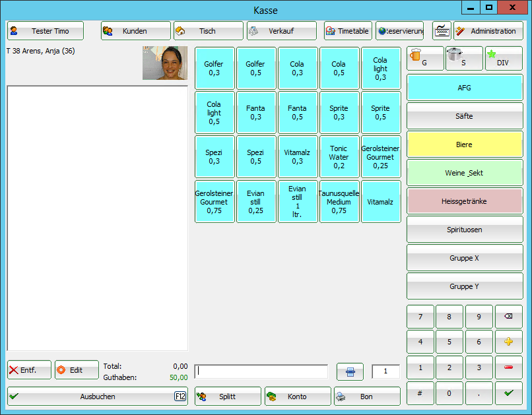Select the star DIV category
Image resolution: width=532 pixels, height=415 pixels.
pyautogui.click(x=504, y=59)
